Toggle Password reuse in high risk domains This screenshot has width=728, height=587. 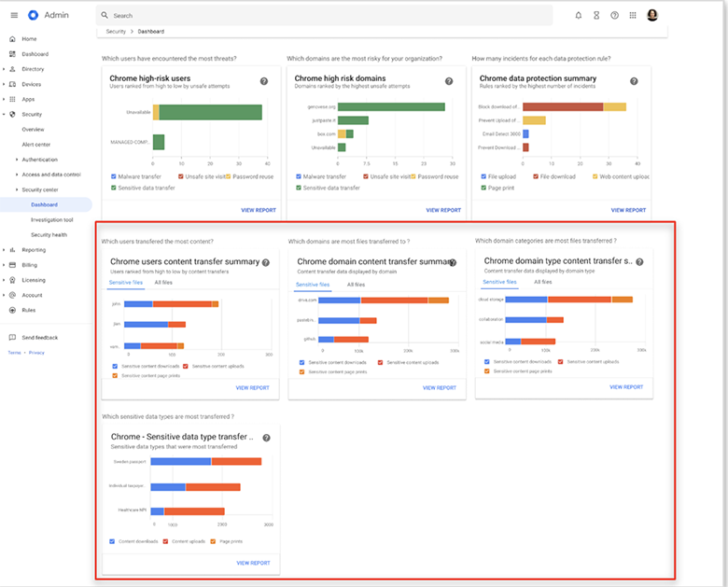click(x=413, y=176)
